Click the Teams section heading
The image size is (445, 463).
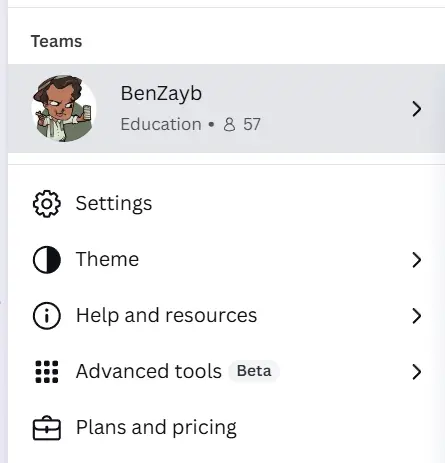click(x=57, y=42)
